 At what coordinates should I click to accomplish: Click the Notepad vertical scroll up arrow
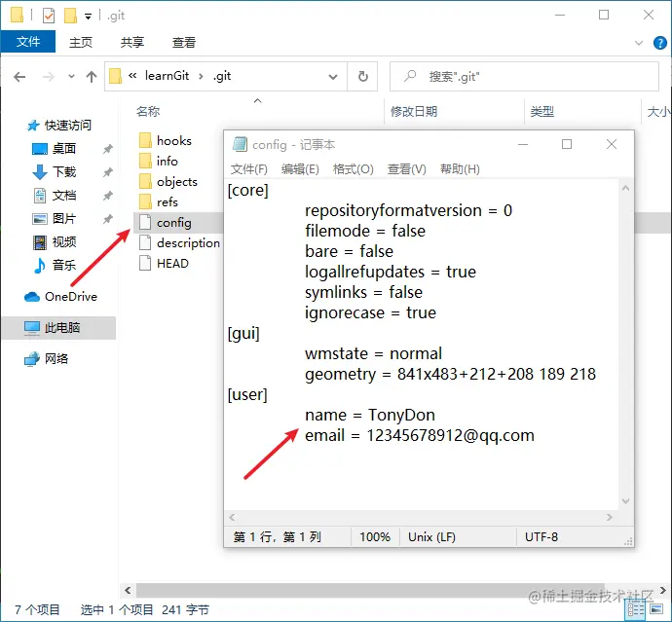tap(625, 188)
